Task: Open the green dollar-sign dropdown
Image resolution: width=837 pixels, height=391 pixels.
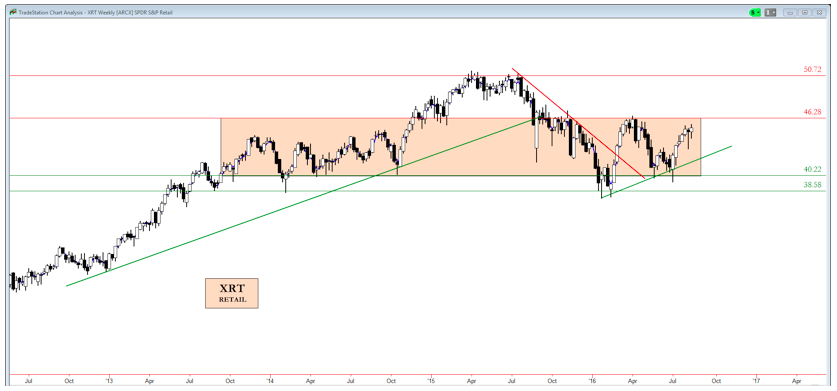Action: tap(755, 12)
